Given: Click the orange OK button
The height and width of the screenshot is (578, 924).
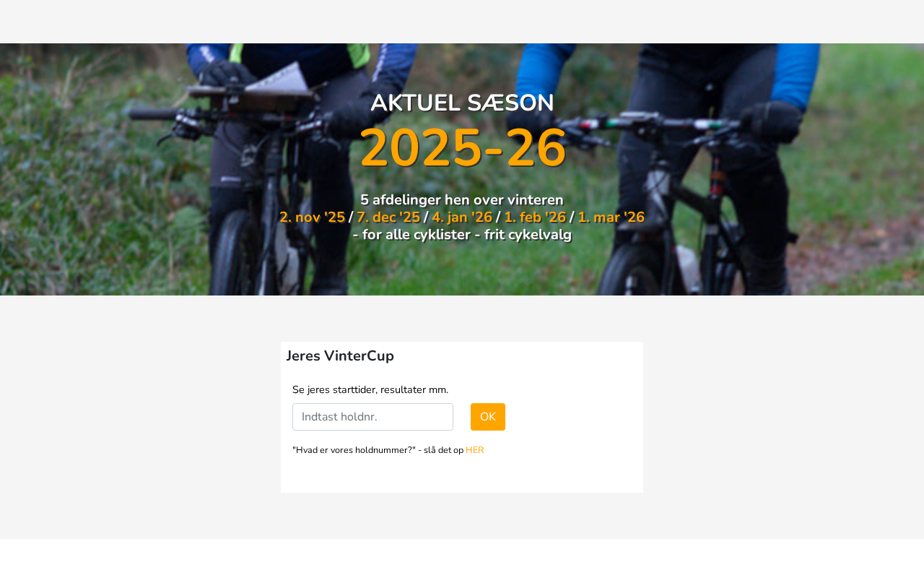Looking at the screenshot, I should click(x=488, y=417).
